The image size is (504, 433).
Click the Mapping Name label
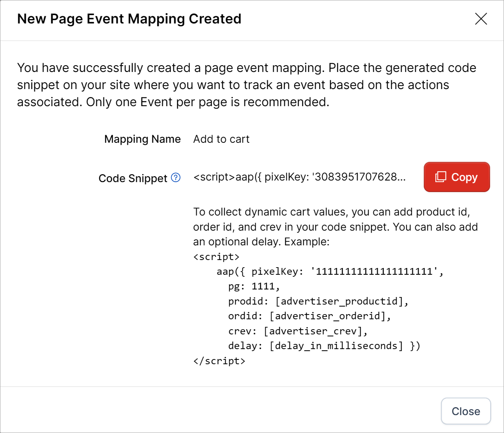[142, 139]
